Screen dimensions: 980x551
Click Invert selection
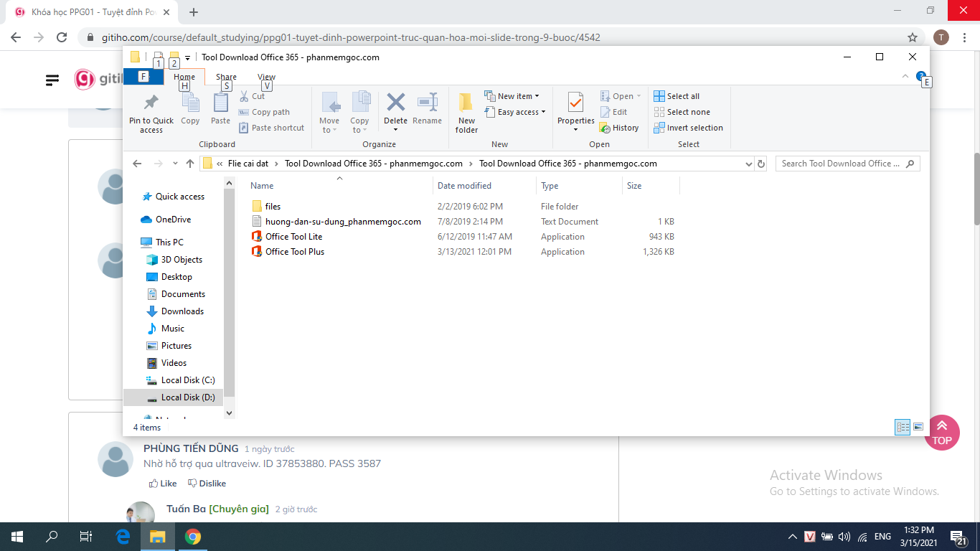click(x=688, y=128)
